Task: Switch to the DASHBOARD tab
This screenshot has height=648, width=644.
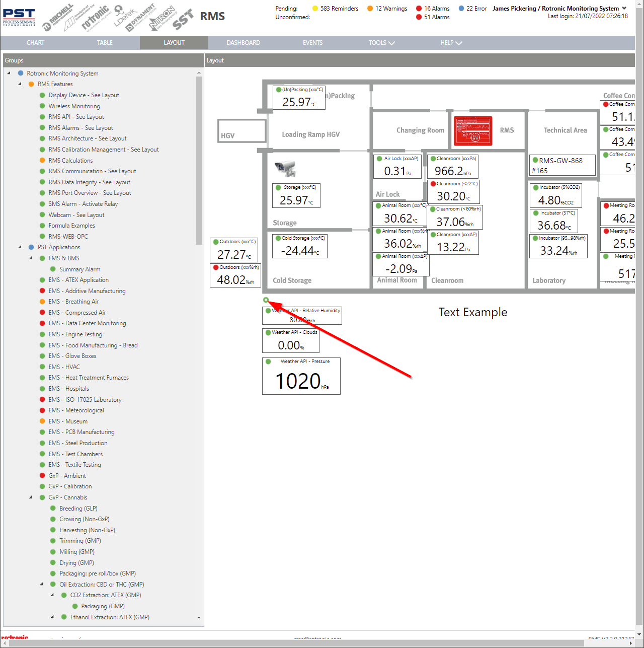Action: 244,43
